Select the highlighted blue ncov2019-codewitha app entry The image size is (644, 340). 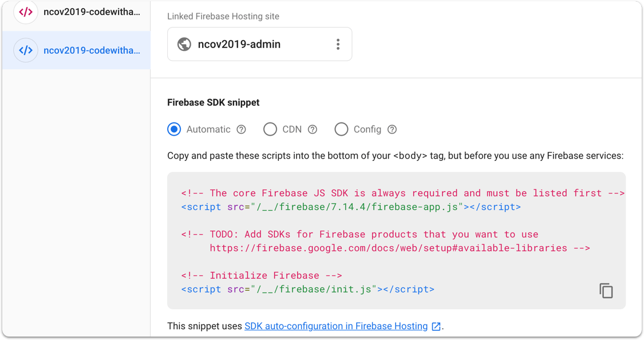pyautogui.click(x=76, y=50)
